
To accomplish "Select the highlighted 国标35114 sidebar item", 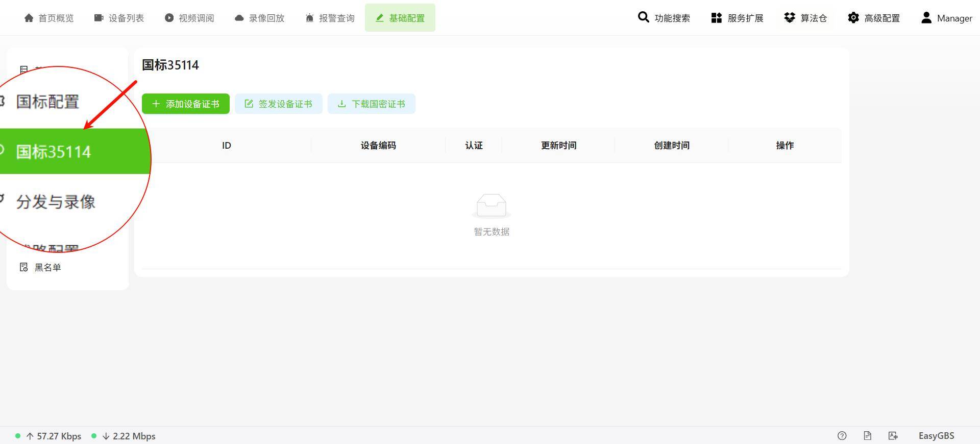I will coord(74,151).
